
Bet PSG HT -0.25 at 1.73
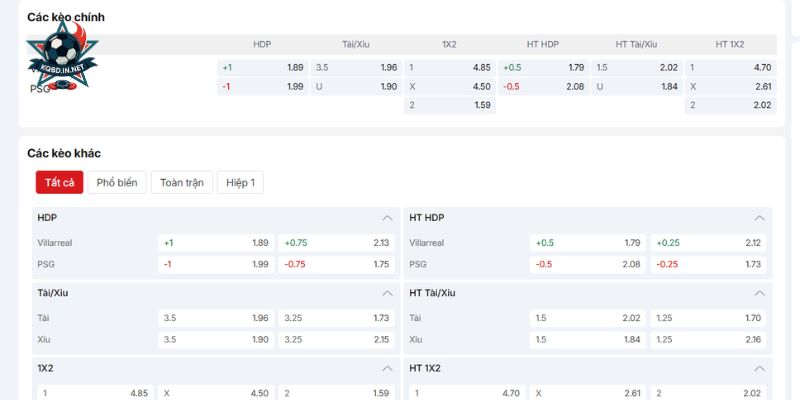(x=708, y=264)
